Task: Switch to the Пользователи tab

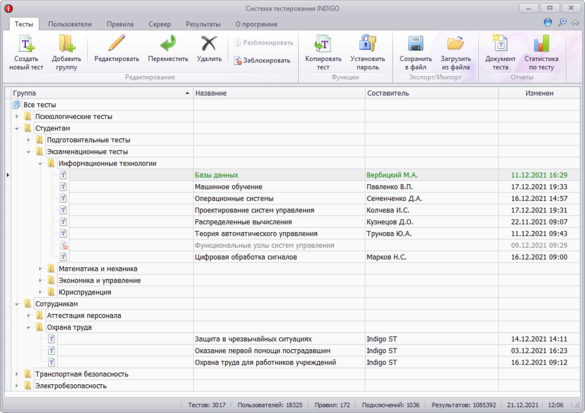Action: click(70, 24)
